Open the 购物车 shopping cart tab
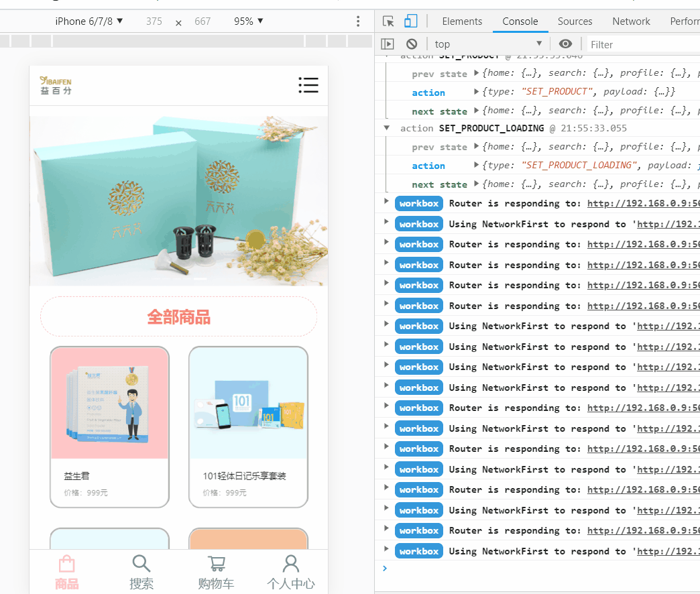 click(x=216, y=572)
